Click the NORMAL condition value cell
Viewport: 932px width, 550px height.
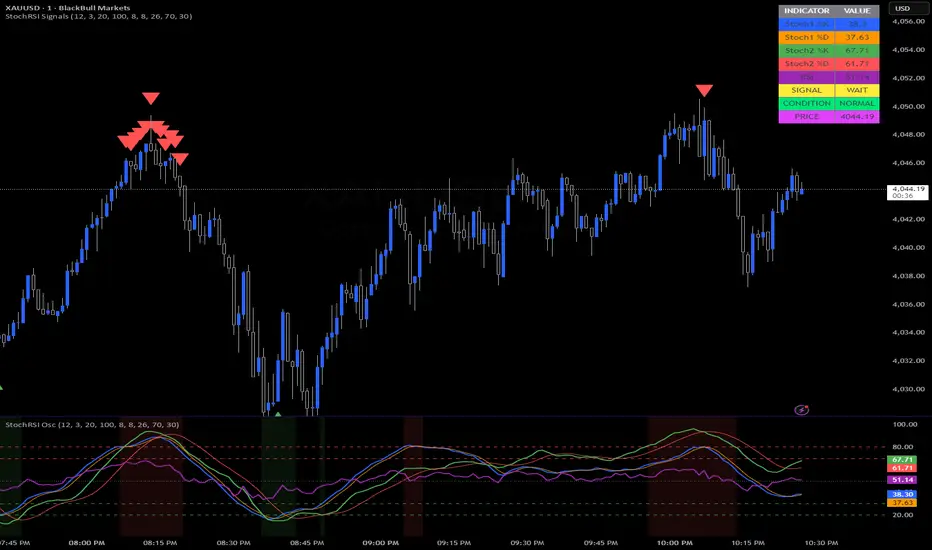857,103
